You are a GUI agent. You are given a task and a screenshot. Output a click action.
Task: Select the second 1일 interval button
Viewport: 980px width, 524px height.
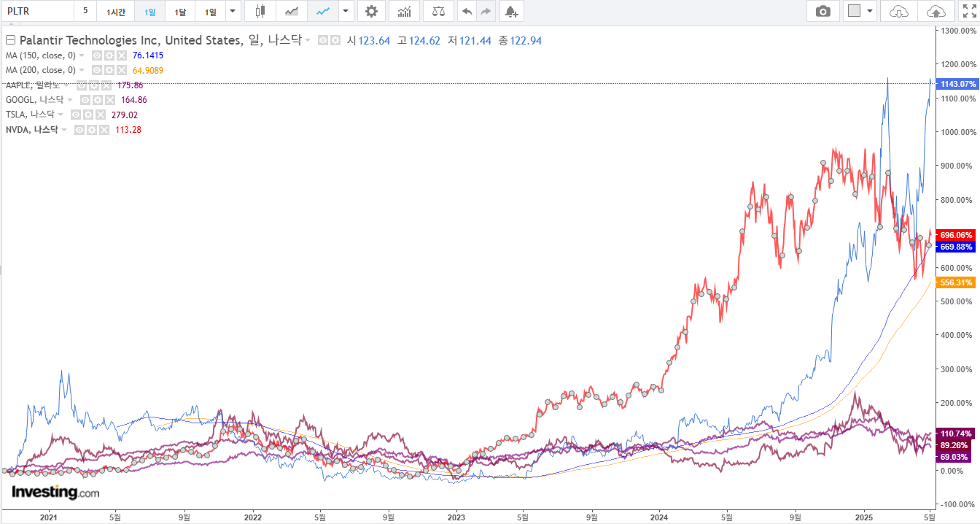210,11
